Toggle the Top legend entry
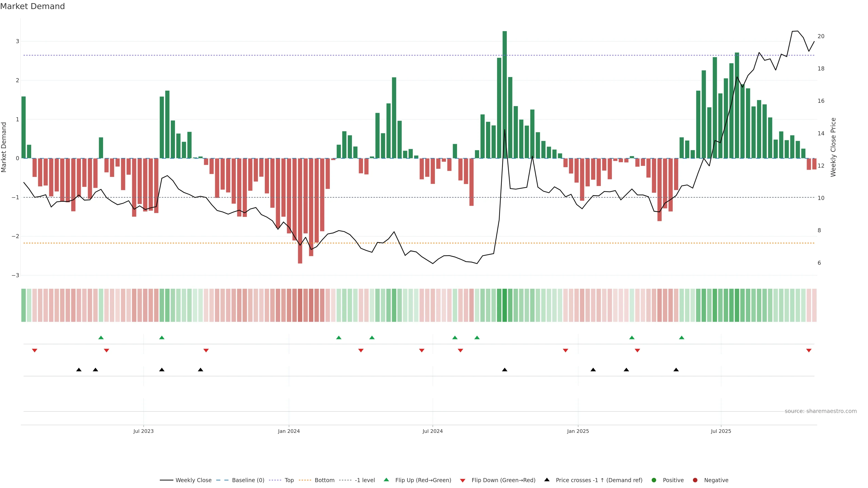This screenshot has width=868, height=488. coord(289,480)
